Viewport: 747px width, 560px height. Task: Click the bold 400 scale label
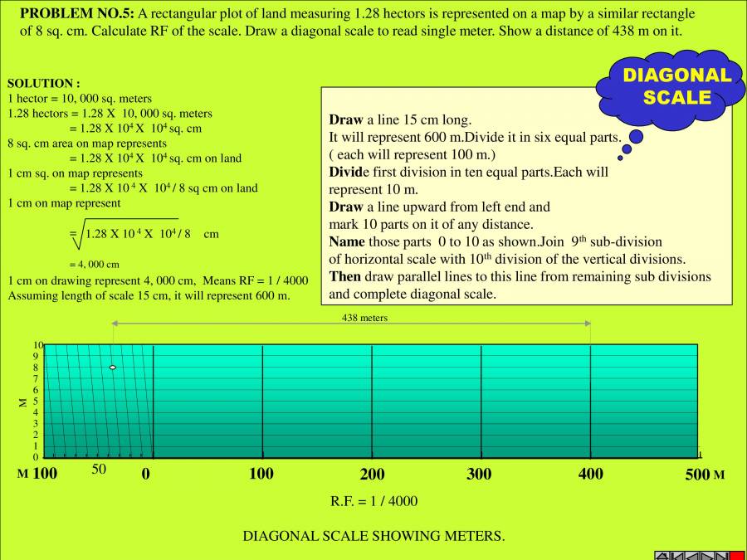click(590, 475)
